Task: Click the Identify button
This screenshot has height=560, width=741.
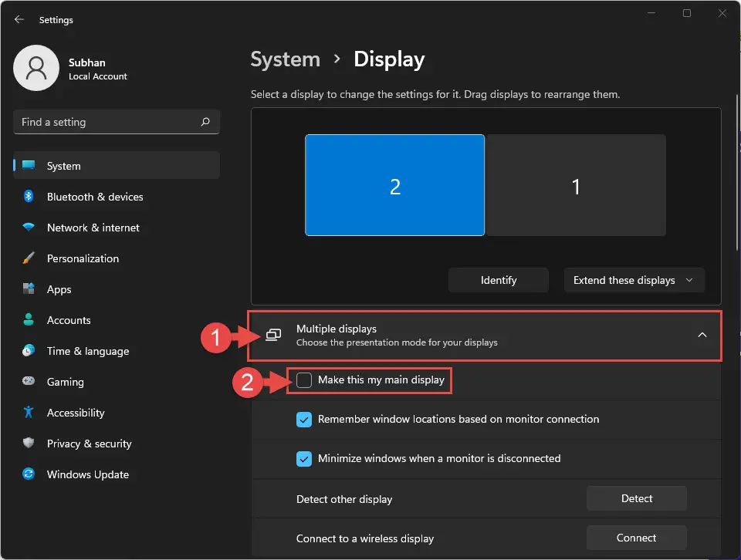Action: (498, 280)
